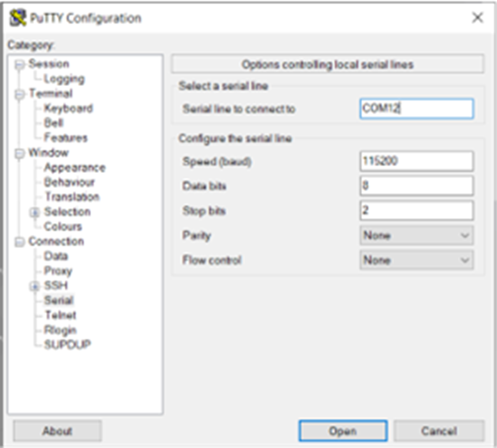Open the Data category under Connection
The image size is (497, 448).
point(56,256)
